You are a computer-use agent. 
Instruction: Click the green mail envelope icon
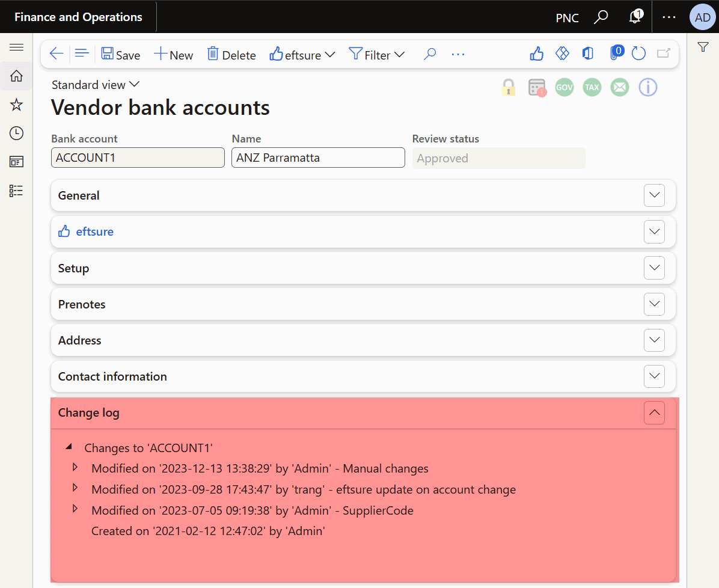pyautogui.click(x=619, y=87)
